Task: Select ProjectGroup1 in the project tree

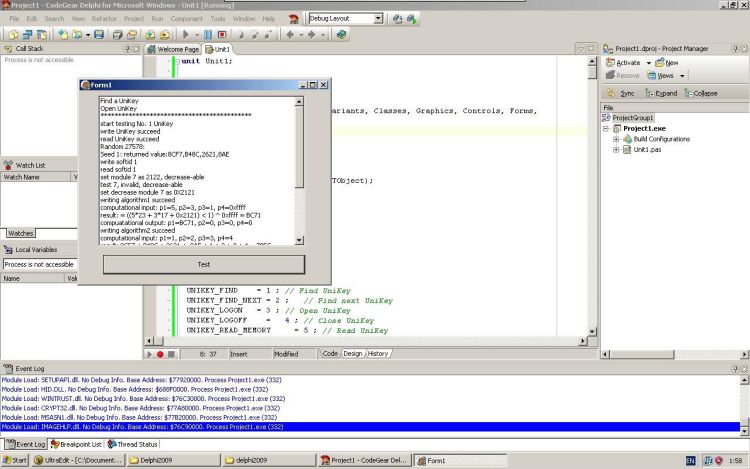Action: (632, 118)
